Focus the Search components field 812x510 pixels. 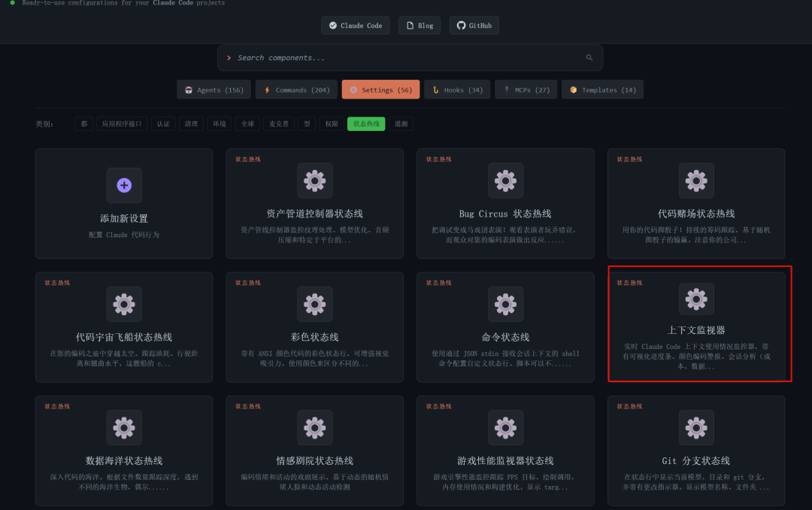tap(411, 57)
